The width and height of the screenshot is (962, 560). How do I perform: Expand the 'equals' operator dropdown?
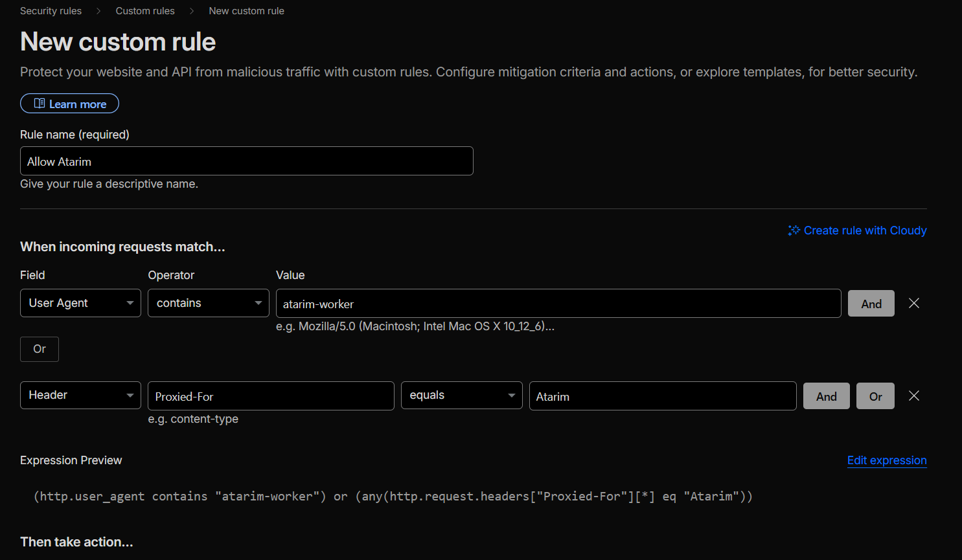point(461,396)
